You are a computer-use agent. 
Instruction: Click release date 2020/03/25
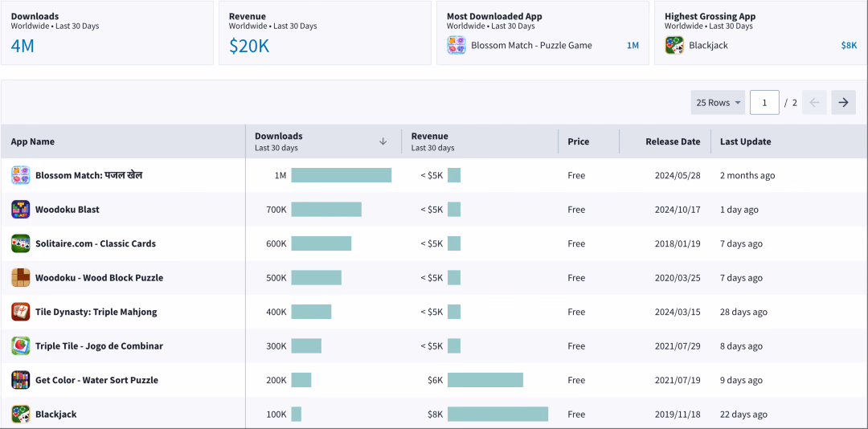678,278
